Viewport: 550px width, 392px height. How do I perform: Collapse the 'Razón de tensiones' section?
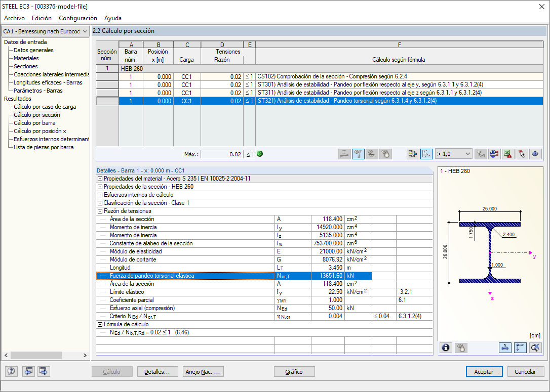pyautogui.click(x=100, y=211)
